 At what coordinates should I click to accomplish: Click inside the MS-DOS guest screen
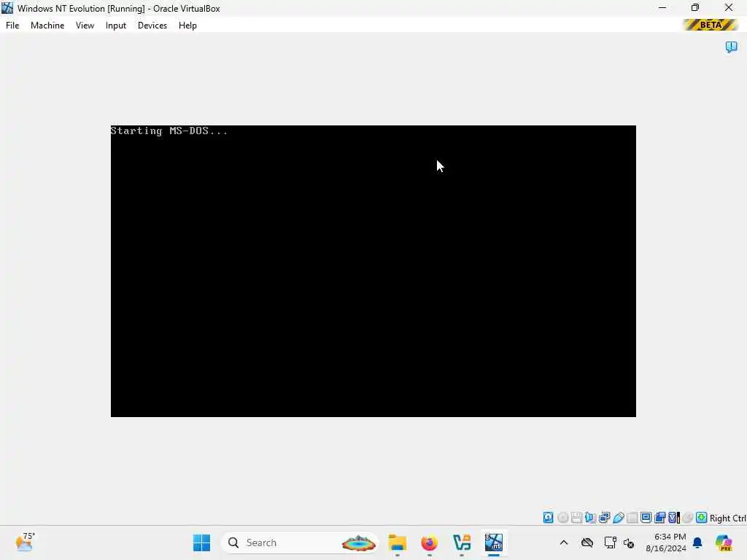coord(373,271)
